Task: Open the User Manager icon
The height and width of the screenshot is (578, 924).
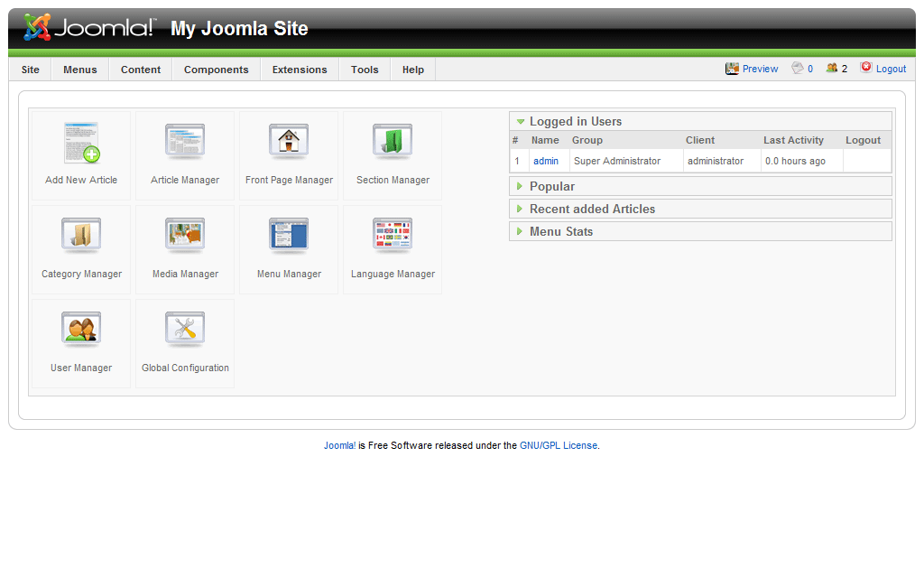Action: (x=81, y=331)
